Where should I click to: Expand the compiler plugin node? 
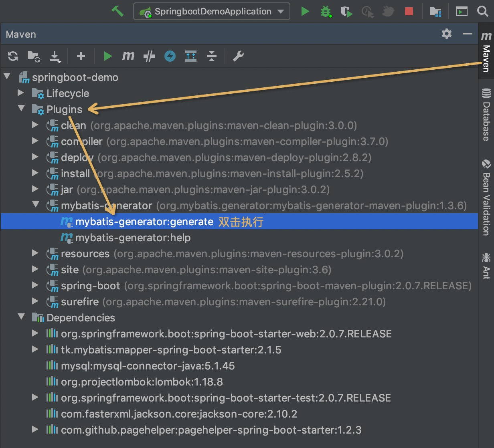[35, 141]
